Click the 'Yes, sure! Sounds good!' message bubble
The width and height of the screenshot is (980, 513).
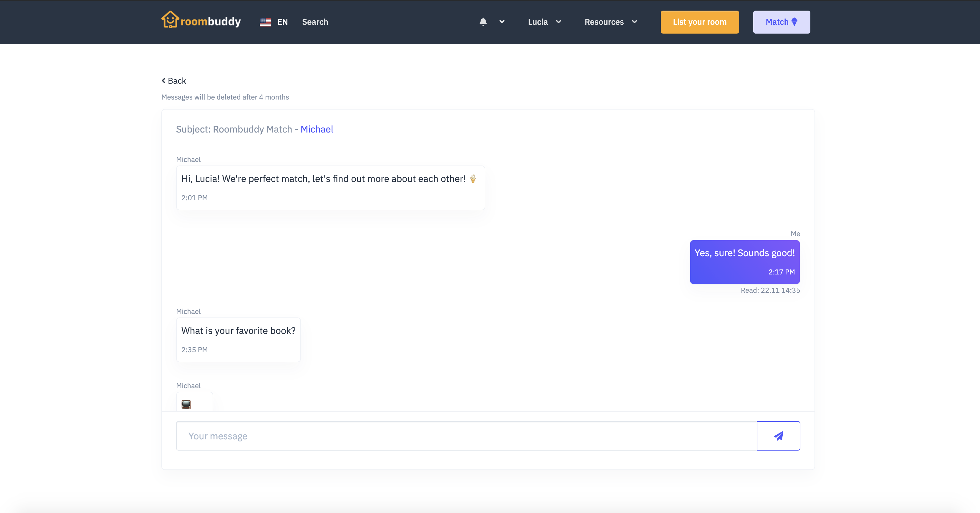click(744, 262)
